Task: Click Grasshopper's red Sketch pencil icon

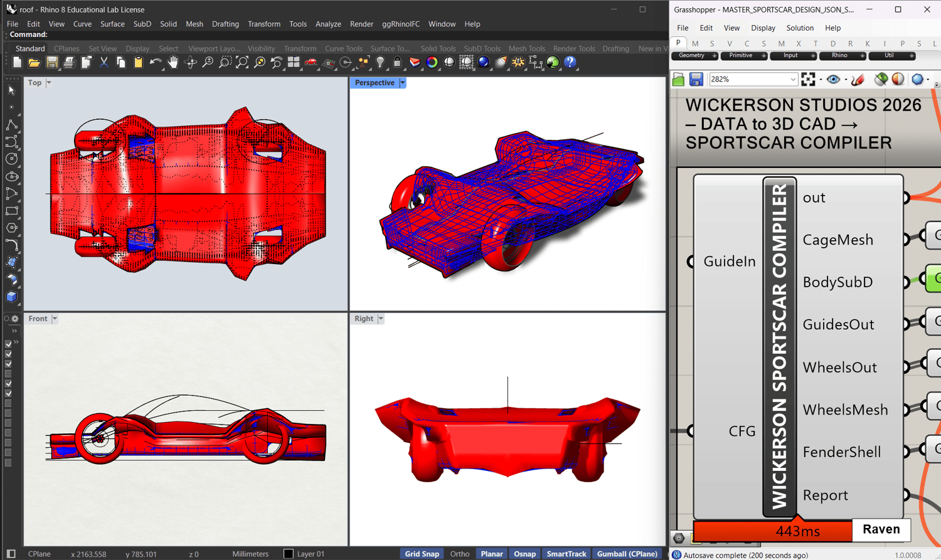Action: coord(858,79)
